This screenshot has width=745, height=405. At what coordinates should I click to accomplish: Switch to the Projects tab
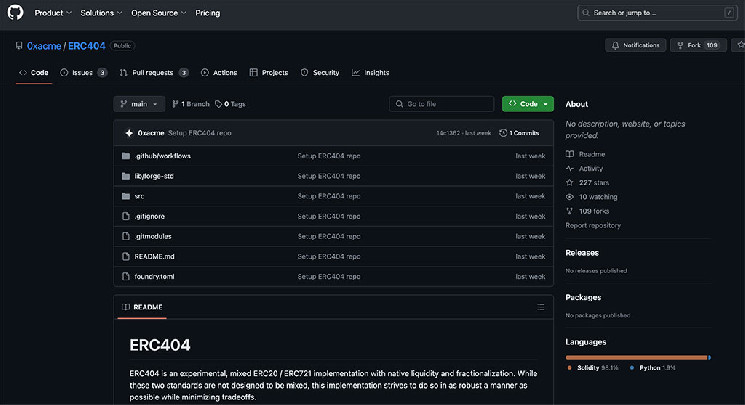[x=268, y=73]
